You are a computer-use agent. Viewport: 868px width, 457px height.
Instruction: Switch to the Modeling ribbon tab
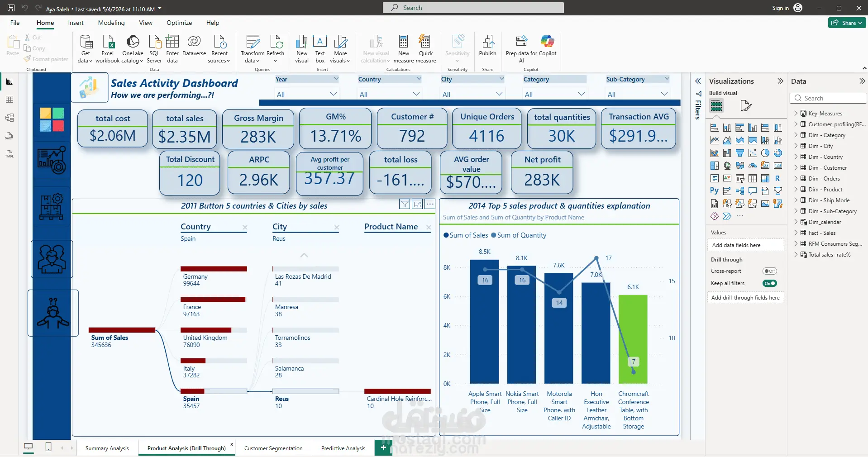(111, 23)
